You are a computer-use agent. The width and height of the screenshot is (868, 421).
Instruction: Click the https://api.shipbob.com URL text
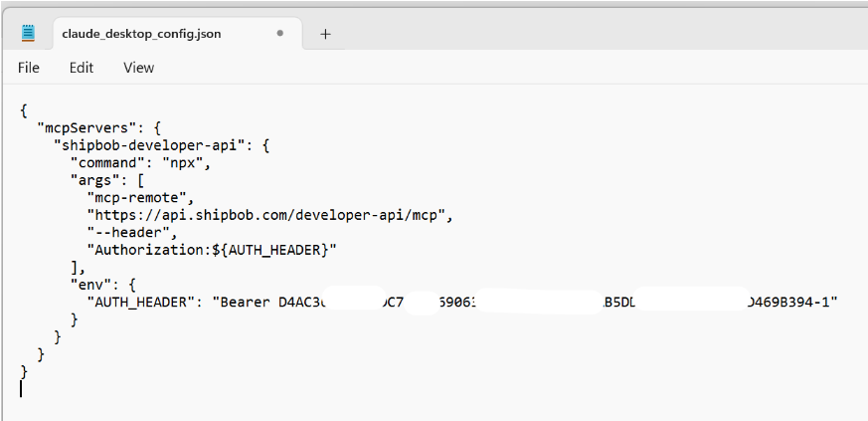[270, 215]
